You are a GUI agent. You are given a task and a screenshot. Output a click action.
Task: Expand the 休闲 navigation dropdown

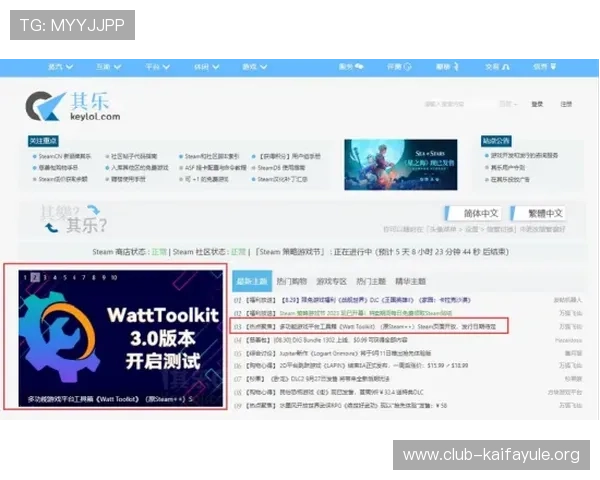206,67
